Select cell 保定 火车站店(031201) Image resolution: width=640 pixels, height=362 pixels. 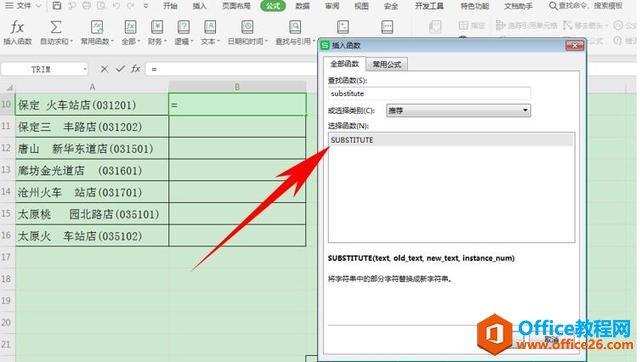92,105
